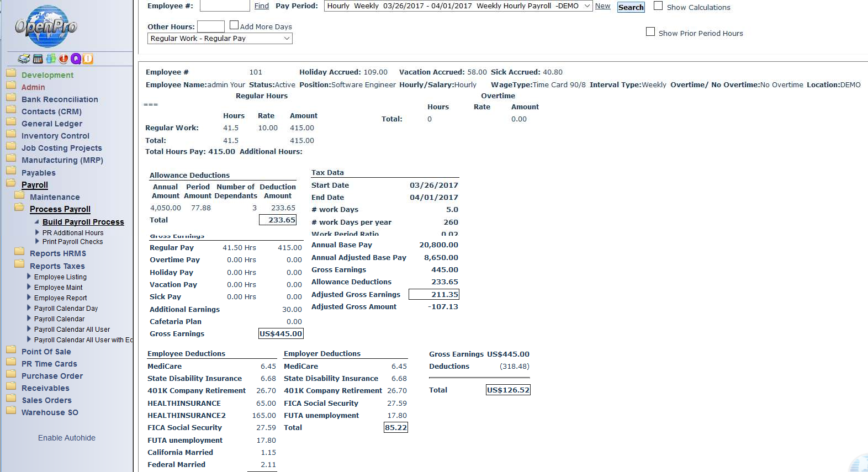Image resolution: width=868 pixels, height=472 pixels.
Task: Enable the Show Calculations checkbox
Action: coord(658,6)
